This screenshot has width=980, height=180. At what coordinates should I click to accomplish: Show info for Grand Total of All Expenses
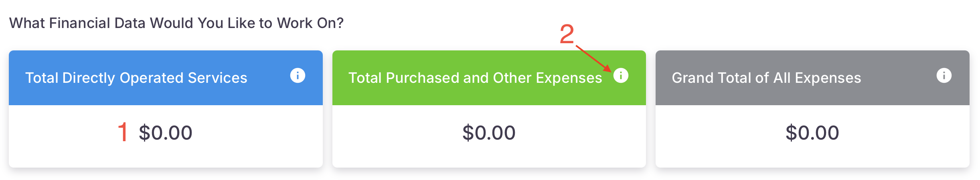point(944,75)
